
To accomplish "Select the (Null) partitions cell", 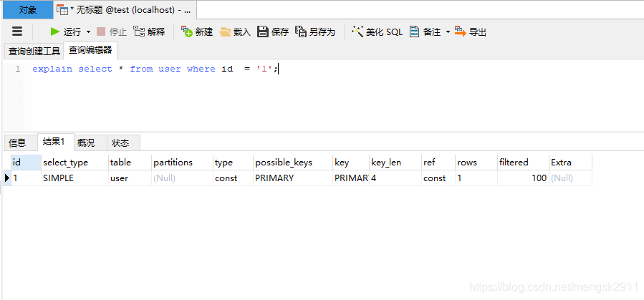I will pyautogui.click(x=183, y=178).
